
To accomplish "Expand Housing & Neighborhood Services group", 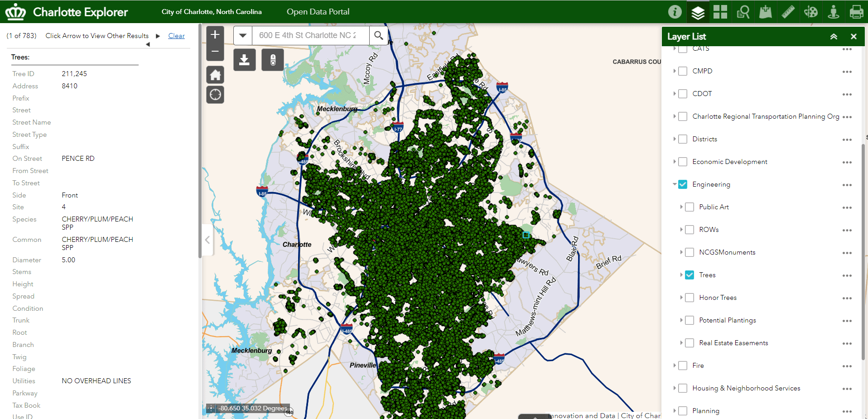I will [675, 388].
